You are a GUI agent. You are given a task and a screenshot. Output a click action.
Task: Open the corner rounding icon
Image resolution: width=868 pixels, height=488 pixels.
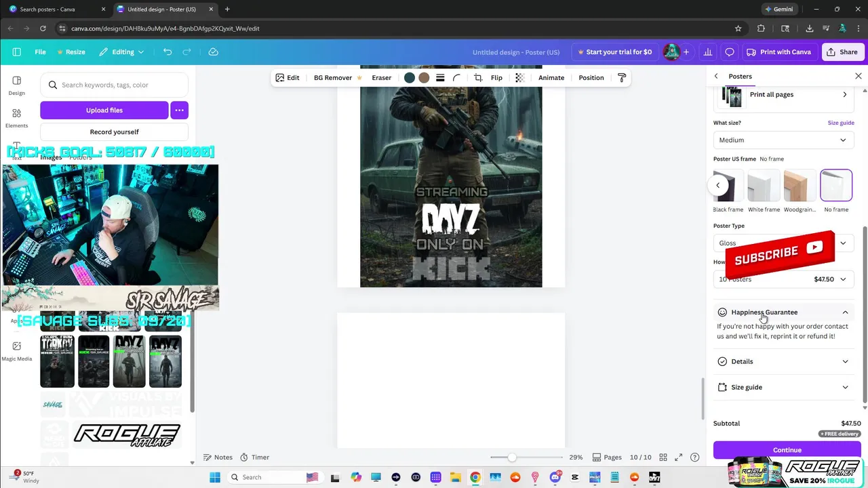pos(456,78)
